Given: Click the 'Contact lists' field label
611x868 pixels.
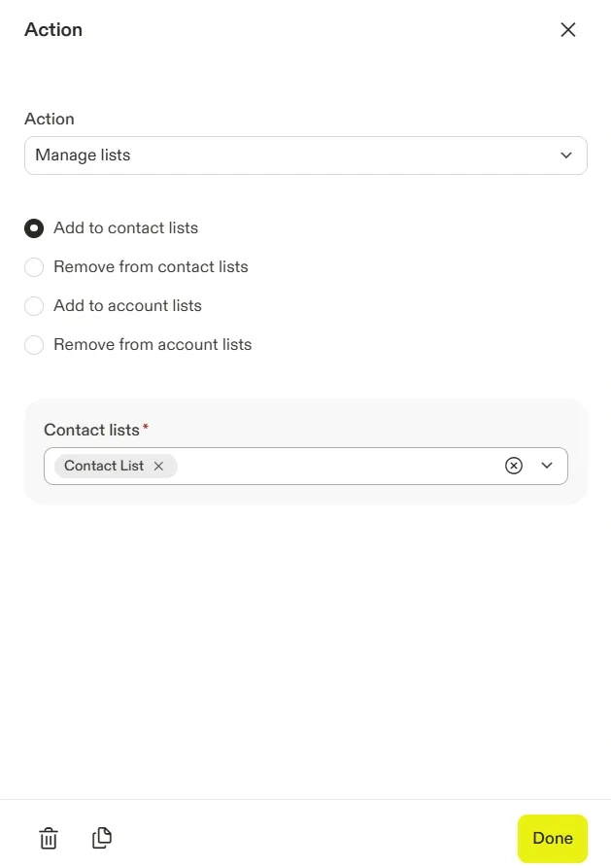Looking at the screenshot, I should pyautogui.click(x=91, y=430).
